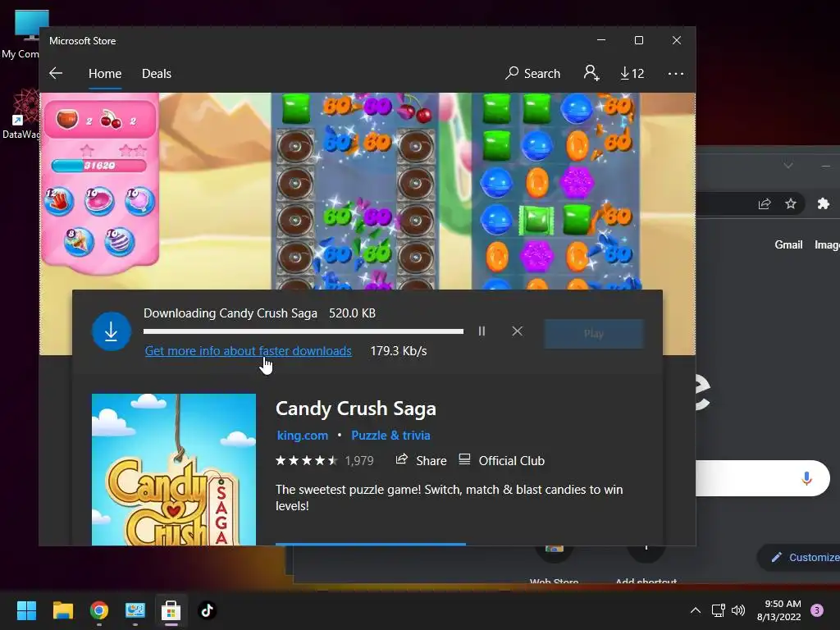The height and width of the screenshot is (630, 840).
Task: Select the My Computer desktop icon
Action: click(x=21, y=34)
